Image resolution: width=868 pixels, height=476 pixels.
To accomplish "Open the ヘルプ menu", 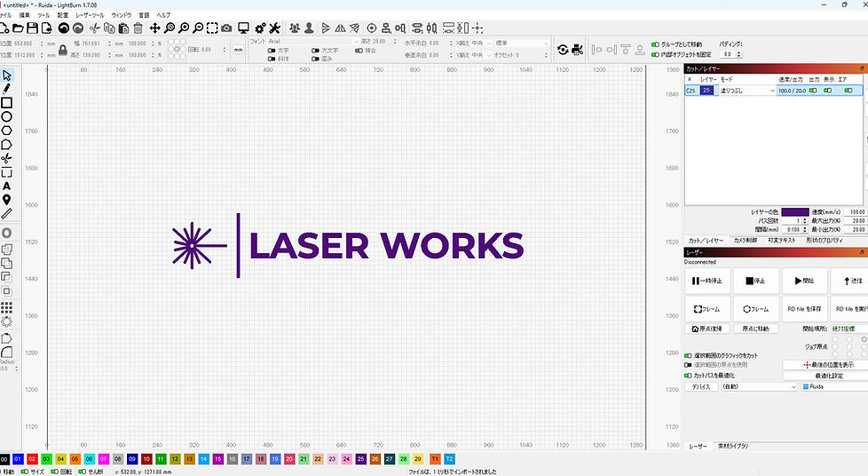I will pyautogui.click(x=163, y=15).
